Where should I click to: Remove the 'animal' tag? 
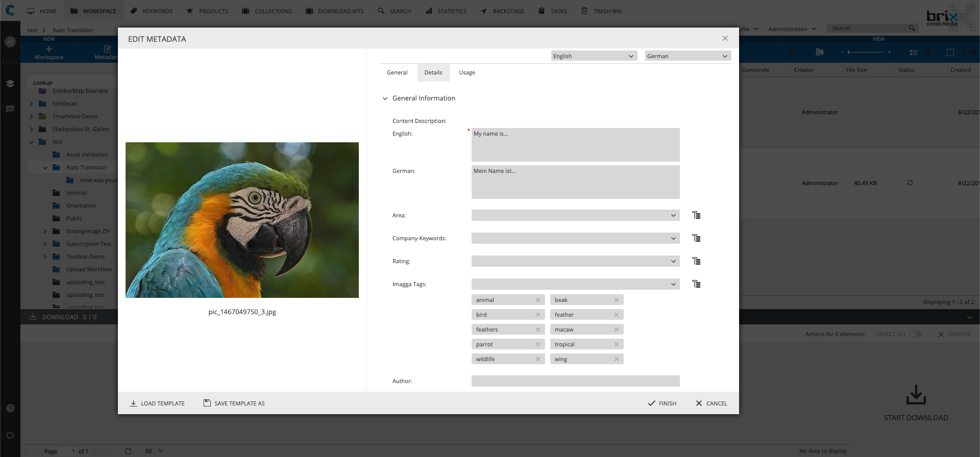[538, 300]
